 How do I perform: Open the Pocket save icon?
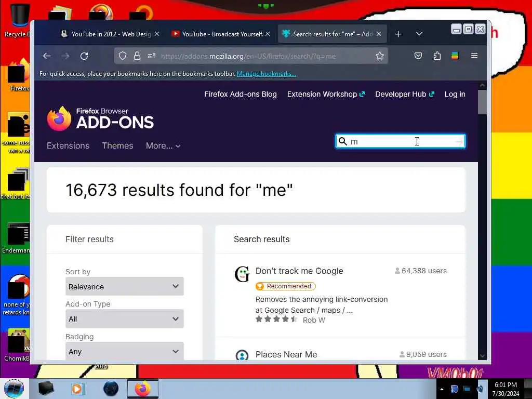(x=418, y=56)
